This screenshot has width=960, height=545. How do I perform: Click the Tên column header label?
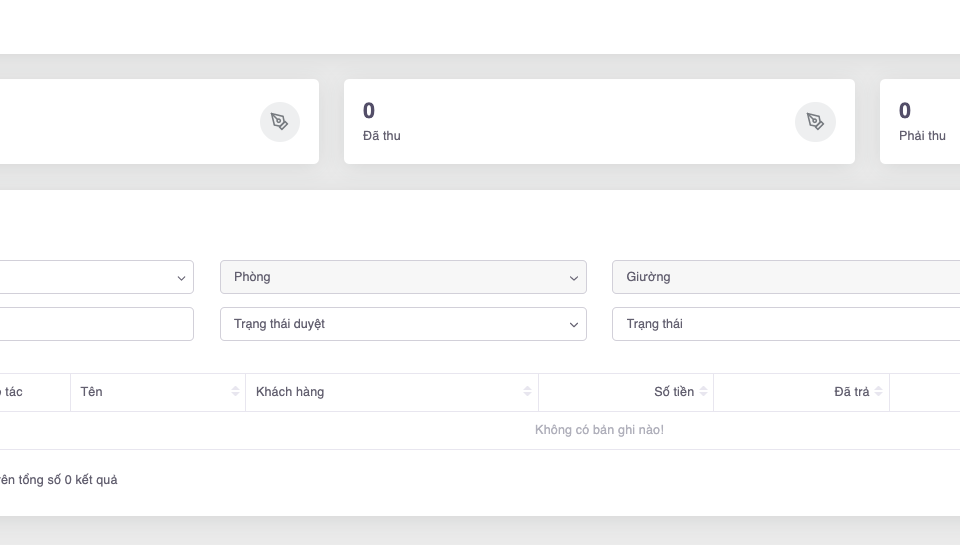pyautogui.click(x=92, y=392)
